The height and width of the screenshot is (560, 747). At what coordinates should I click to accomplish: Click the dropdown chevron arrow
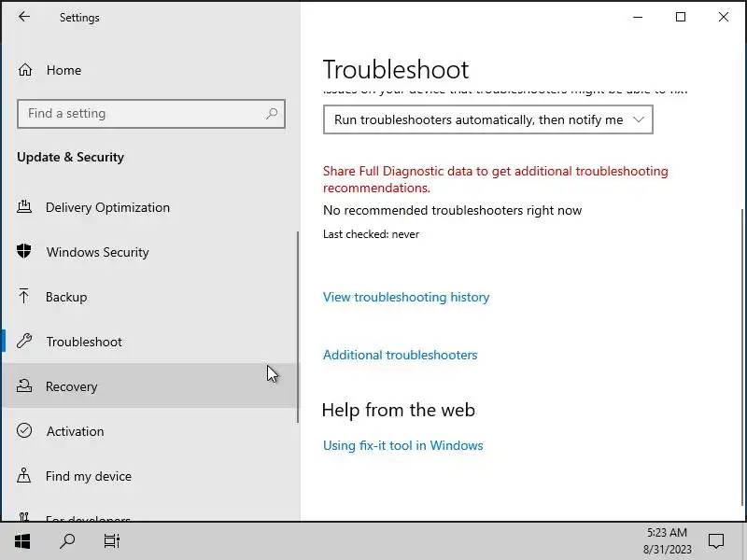click(639, 119)
